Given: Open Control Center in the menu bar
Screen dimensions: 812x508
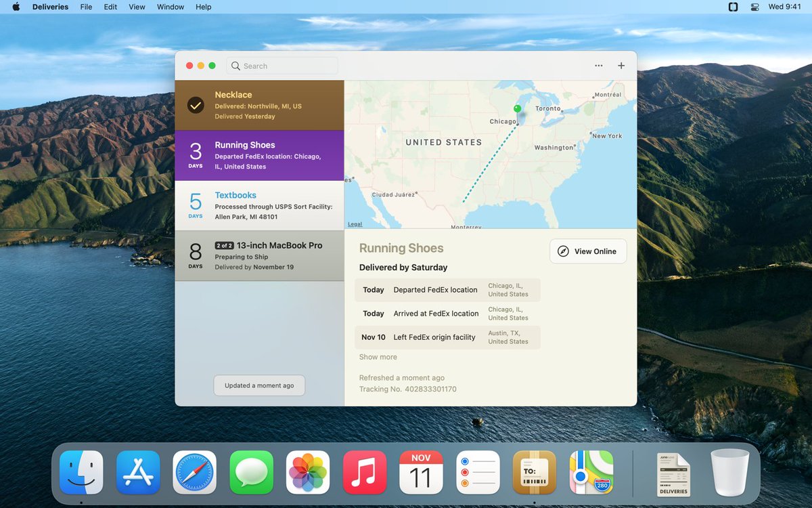Looking at the screenshot, I should [x=755, y=7].
